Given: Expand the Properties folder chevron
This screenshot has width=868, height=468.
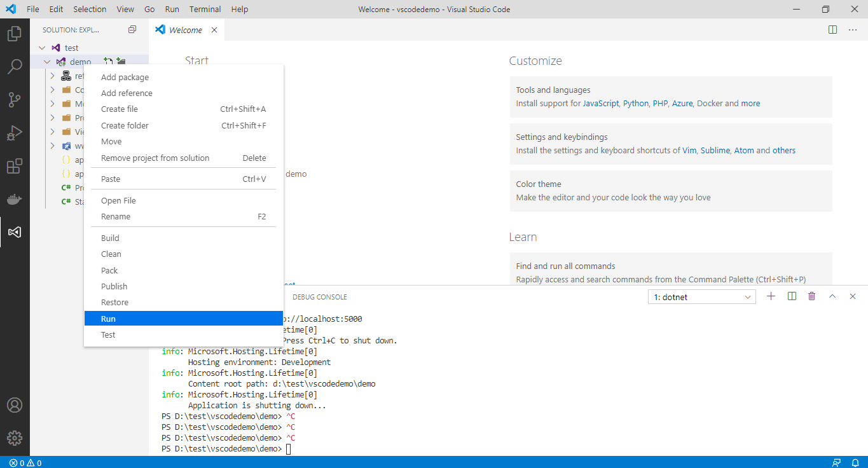Looking at the screenshot, I should tap(53, 118).
